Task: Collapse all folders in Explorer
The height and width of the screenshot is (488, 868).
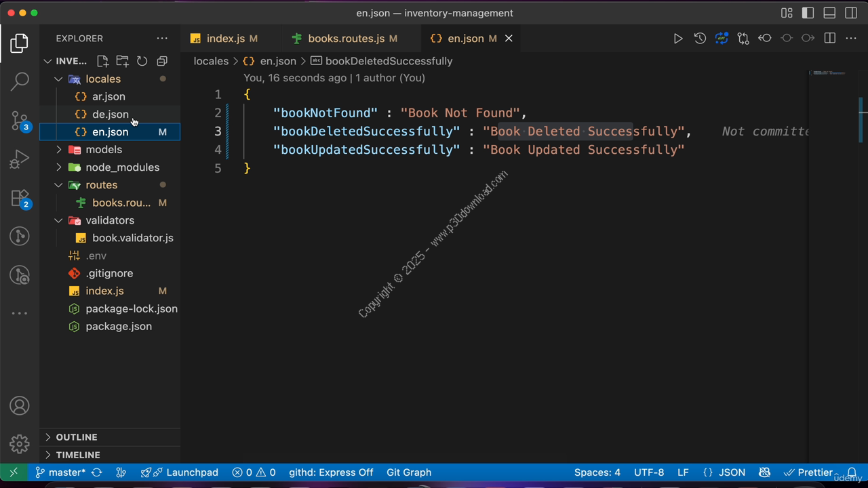Action: (x=162, y=61)
